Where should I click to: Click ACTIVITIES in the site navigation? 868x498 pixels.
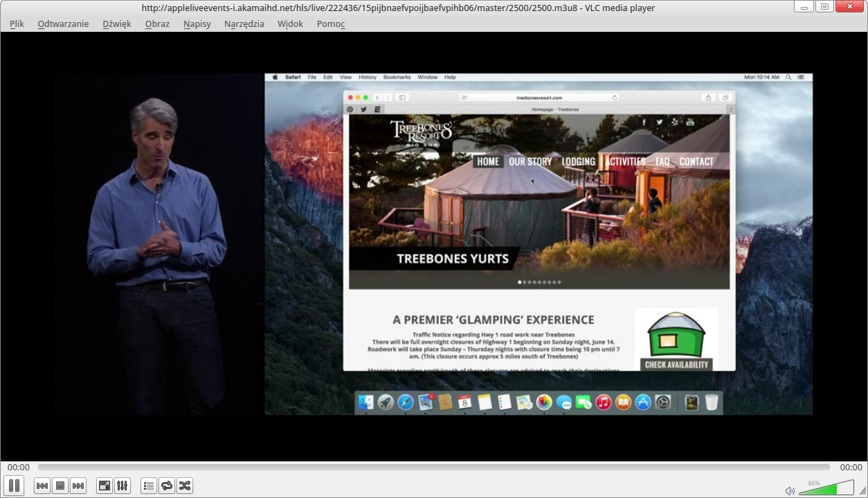(626, 161)
